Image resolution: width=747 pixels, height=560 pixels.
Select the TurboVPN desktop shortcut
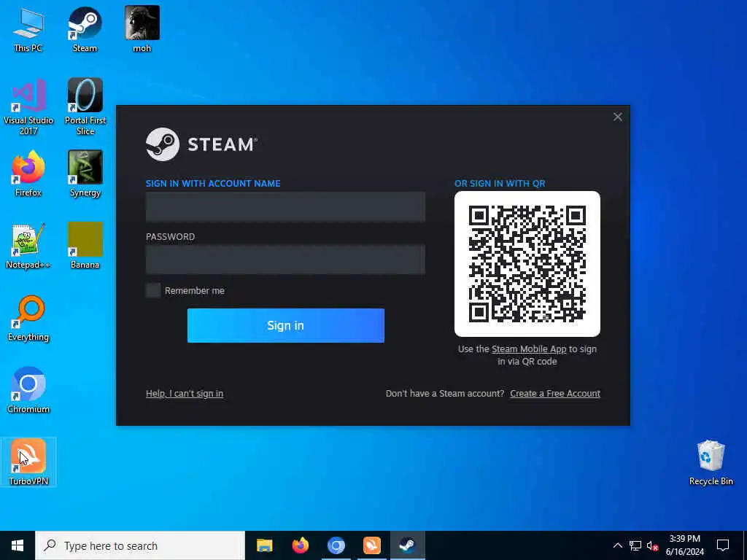tap(28, 462)
